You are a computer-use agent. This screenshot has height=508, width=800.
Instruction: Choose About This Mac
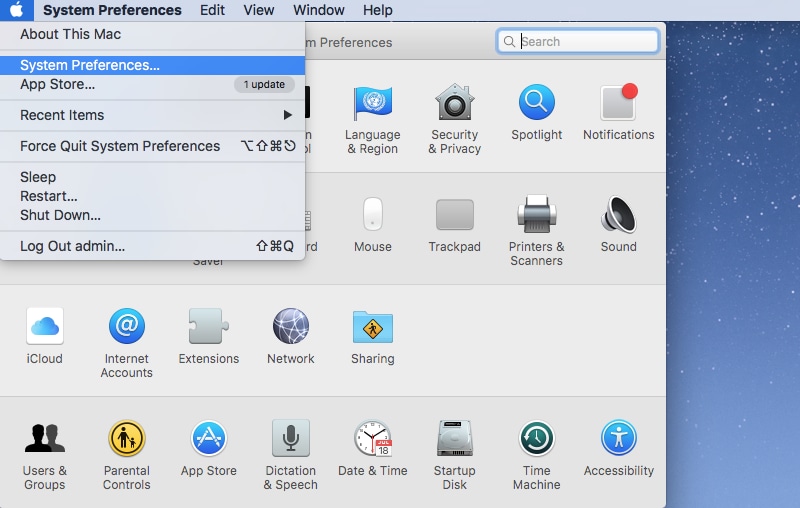coord(153,34)
